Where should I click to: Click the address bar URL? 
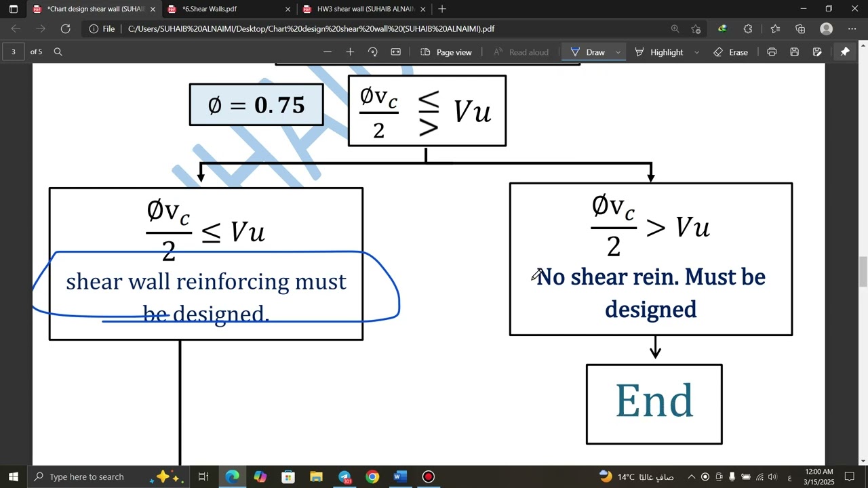pyautogui.click(x=311, y=28)
